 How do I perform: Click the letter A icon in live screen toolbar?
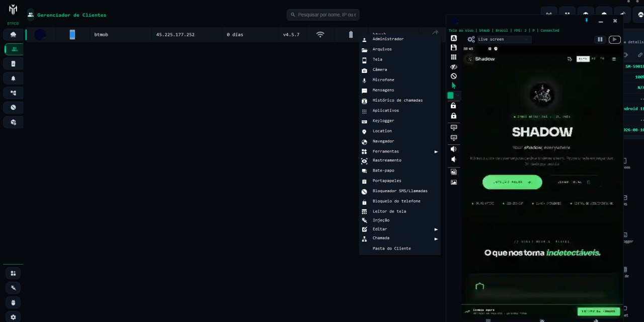click(x=453, y=38)
